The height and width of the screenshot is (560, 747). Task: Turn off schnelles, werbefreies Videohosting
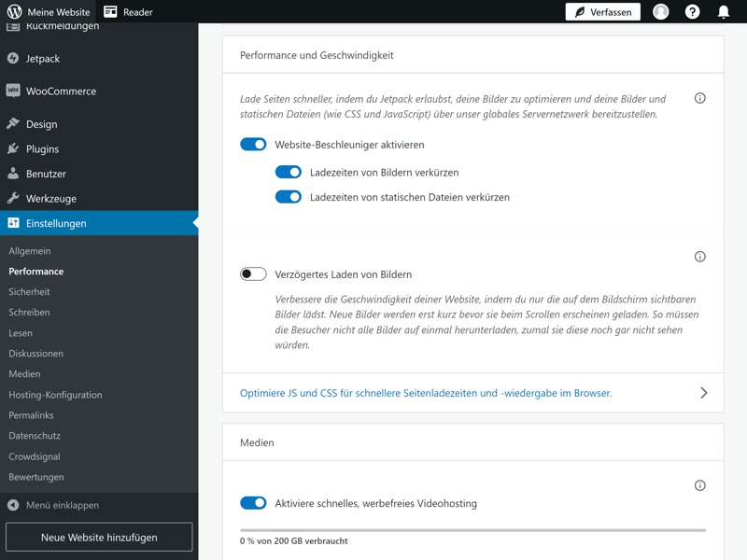(253, 503)
